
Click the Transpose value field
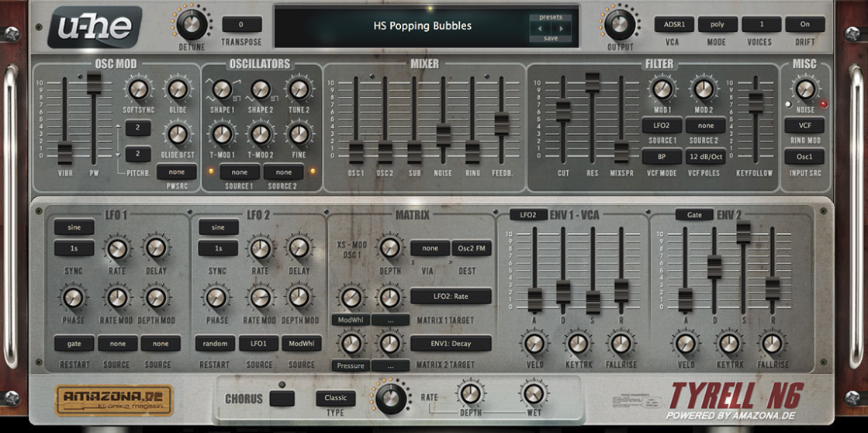[x=242, y=24]
